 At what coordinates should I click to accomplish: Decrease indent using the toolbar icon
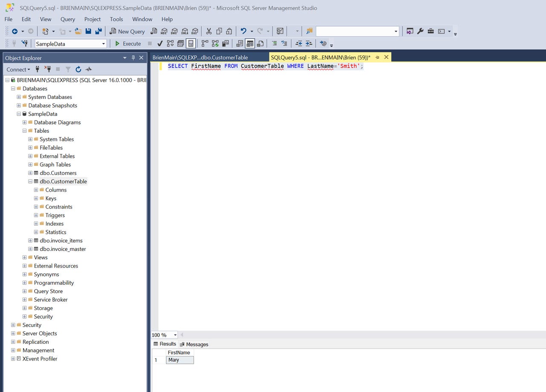coord(299,43)
